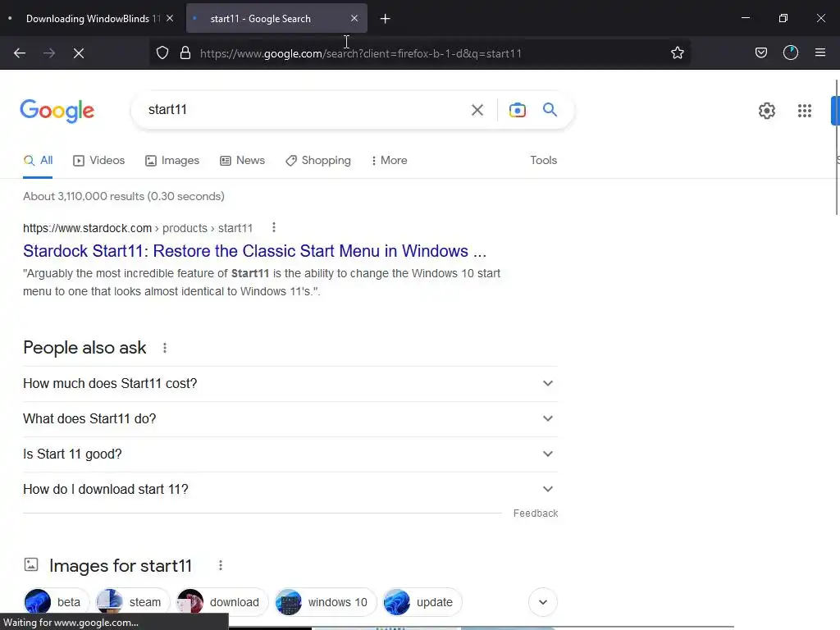
Task: Click the Feedback link
Action: click(x=535, y=514)
